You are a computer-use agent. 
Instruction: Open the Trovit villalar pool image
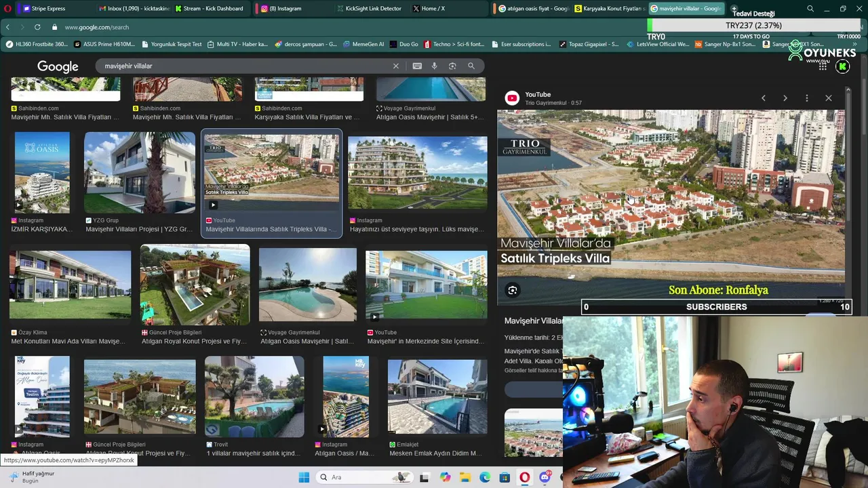pyautogui.click(x=254, y=396)
